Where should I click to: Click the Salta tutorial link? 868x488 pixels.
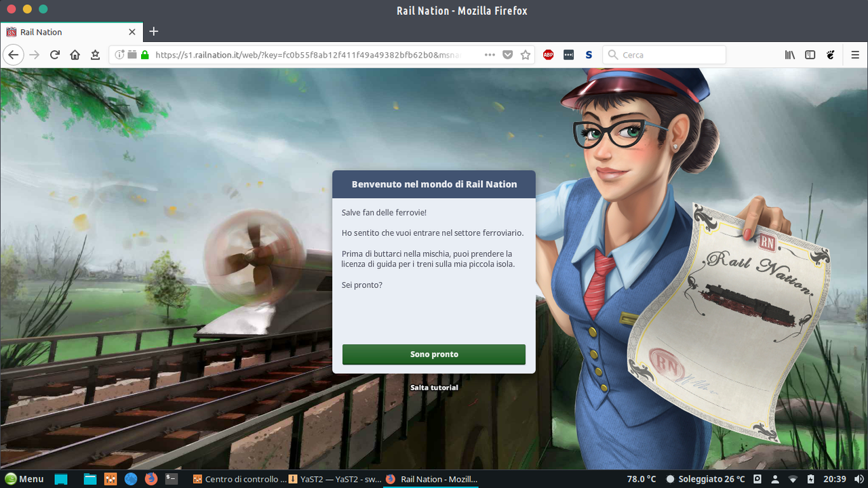[434, 388]
